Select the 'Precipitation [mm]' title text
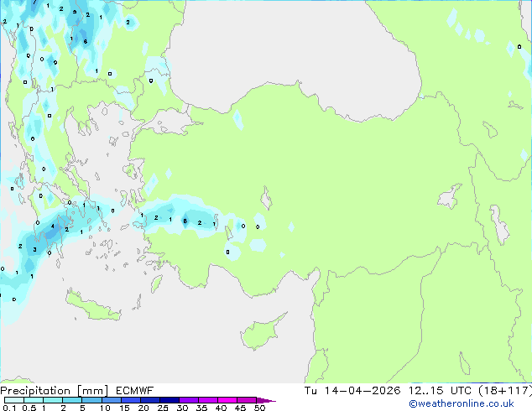The height and width of the screenshot is (411, 532). (55, 391)
